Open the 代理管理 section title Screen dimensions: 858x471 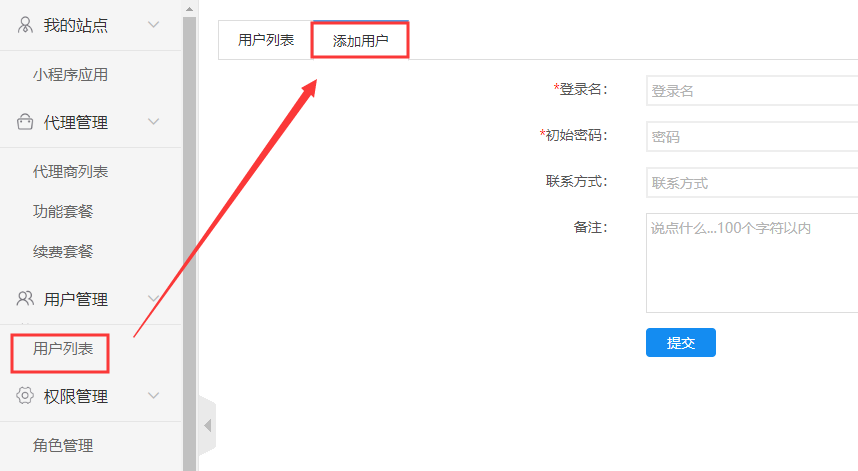point(76,122)
